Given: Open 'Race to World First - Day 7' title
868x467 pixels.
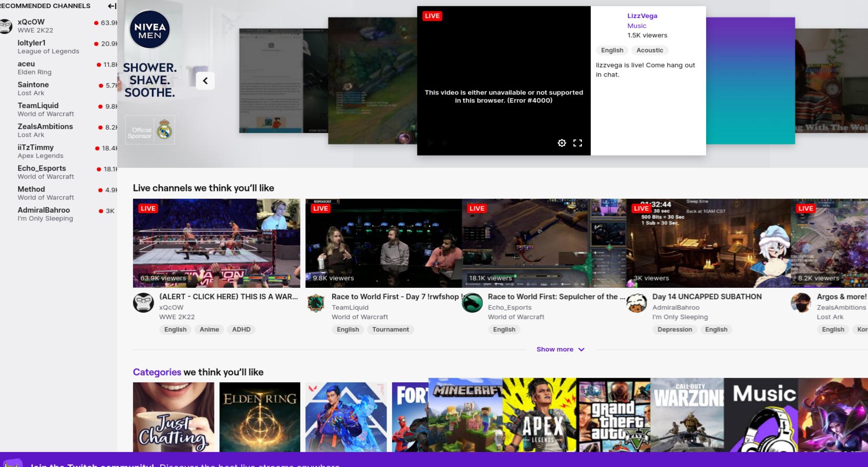Looking at the screenshot, I should tap(397, 297).
